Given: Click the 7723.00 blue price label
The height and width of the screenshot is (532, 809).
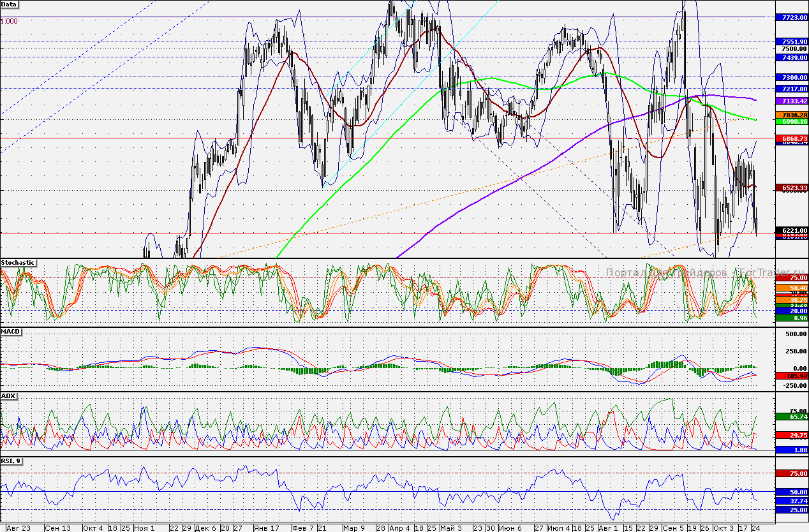Looking at the screenshot, I should (791, 17).
